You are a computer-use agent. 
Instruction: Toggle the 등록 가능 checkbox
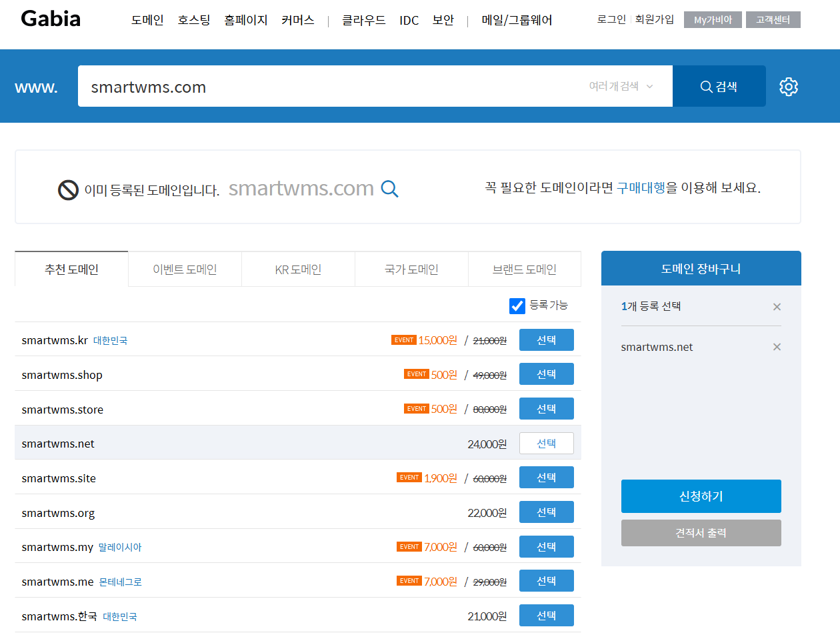point(517,305)
